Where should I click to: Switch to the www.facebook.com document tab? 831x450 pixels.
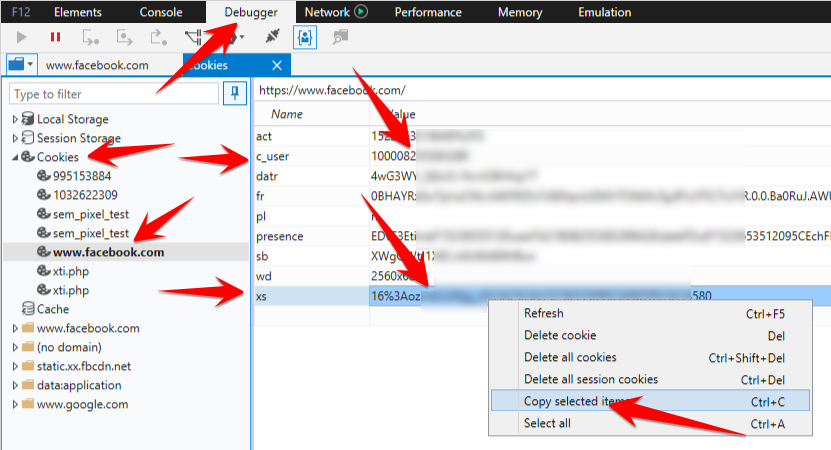coord(97,65)
